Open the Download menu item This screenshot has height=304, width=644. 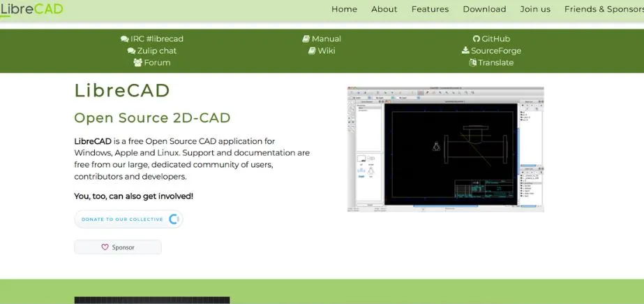tap(484, 9)
